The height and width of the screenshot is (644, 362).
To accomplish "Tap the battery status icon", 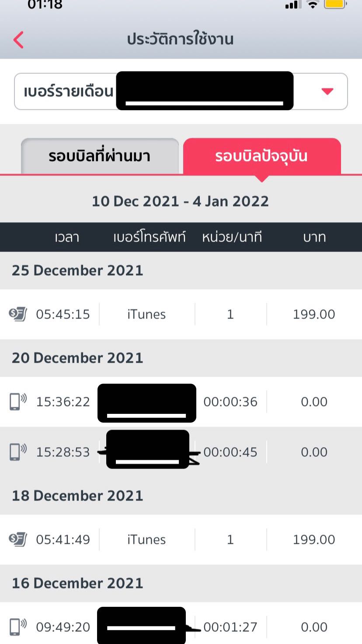I will click(335, 4).
